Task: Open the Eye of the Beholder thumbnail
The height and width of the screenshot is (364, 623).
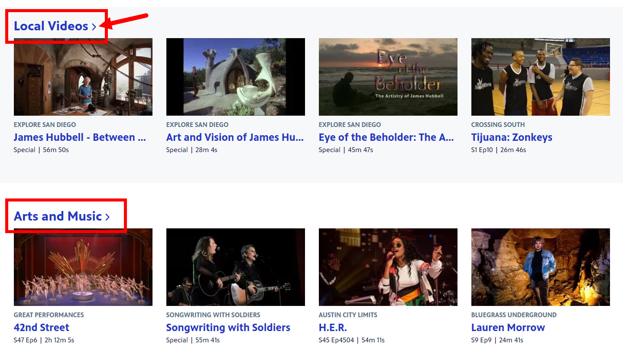Action: click(x=388, y=77)
